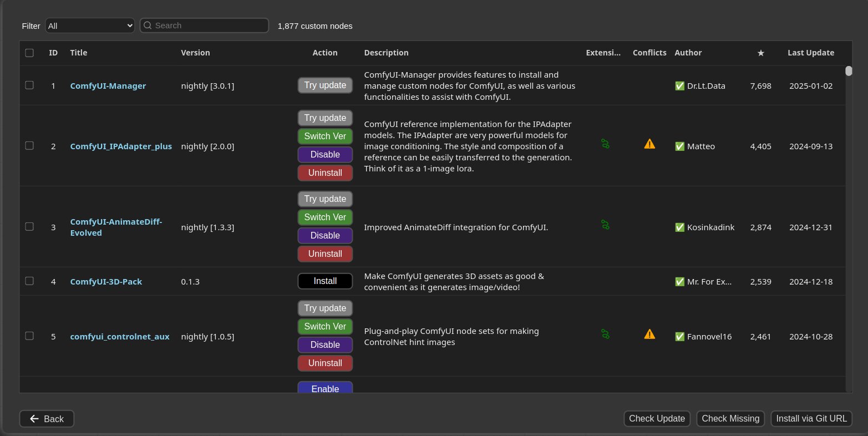Click the verified badge next to Kosinkadink
The width and height of the screenshot is (868, 436).
tap(679, 227)
